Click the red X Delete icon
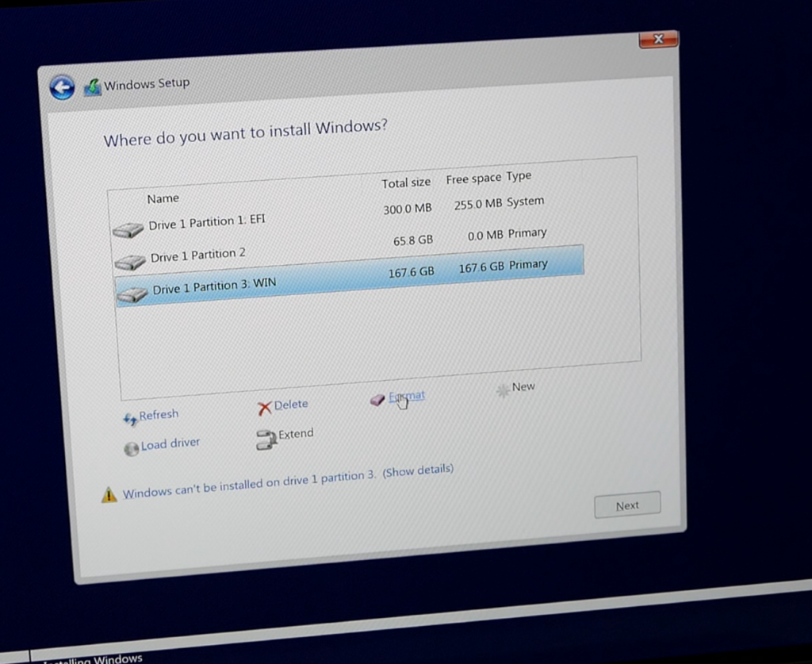The image size is (812, 664). click(x=265, y=408)
